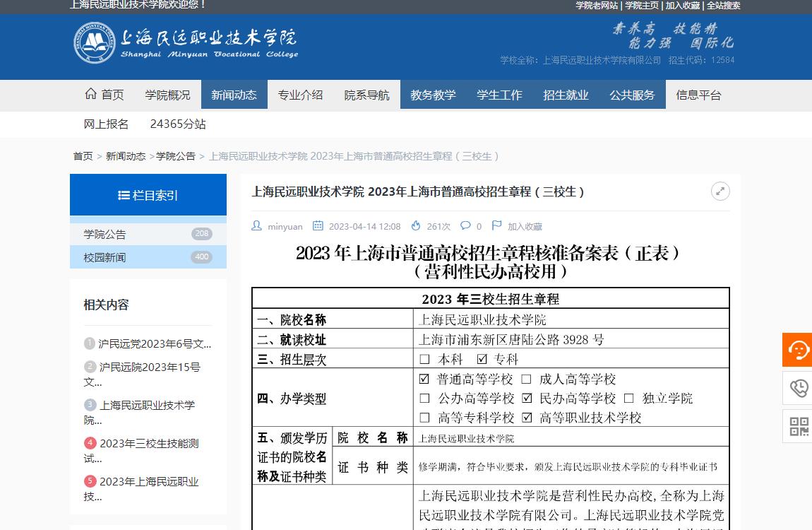Open related item 2023年三校生技能测试
Viewport: 812px width, 530px height.
point(141,451)
